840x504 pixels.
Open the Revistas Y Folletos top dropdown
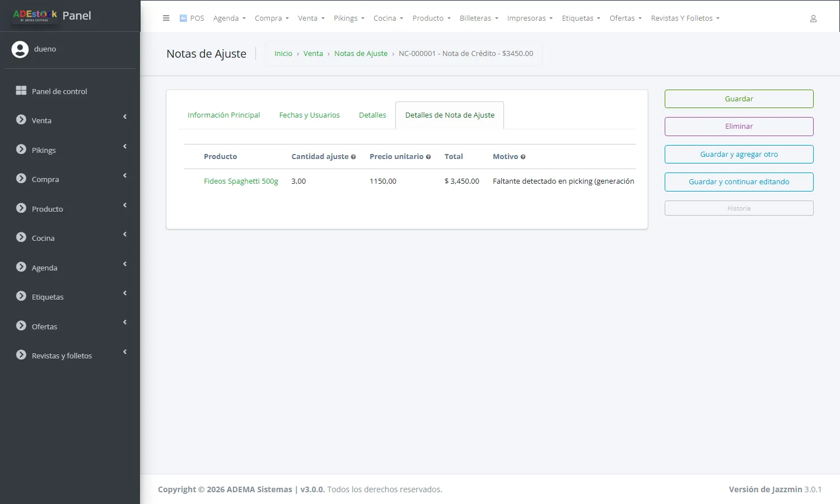[685, 18]
